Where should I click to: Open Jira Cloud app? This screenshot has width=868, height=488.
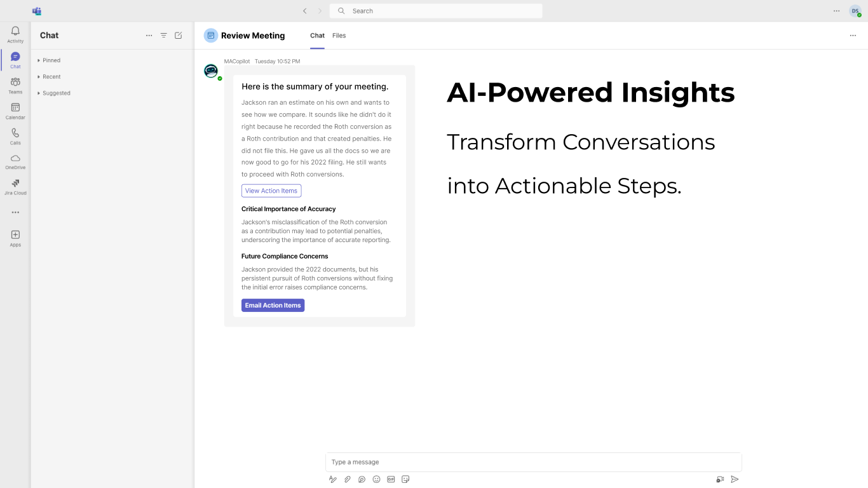click(15, 186)
